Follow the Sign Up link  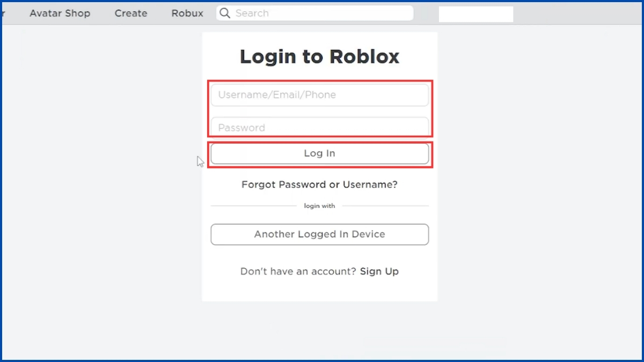[x=379, y=271]
